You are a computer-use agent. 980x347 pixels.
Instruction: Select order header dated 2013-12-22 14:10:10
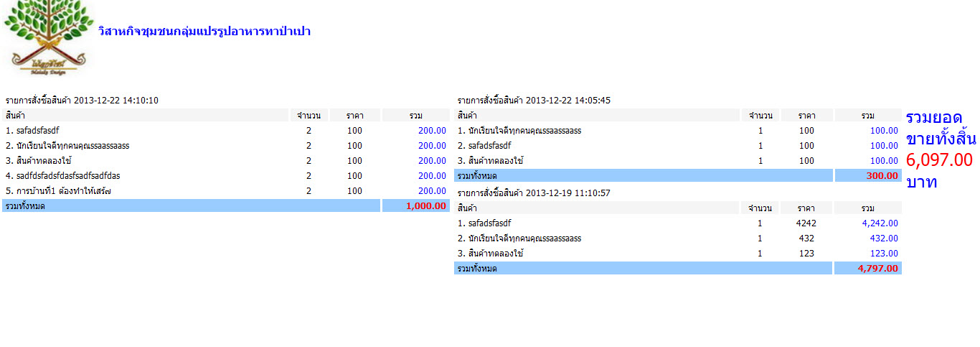point(82,101)
